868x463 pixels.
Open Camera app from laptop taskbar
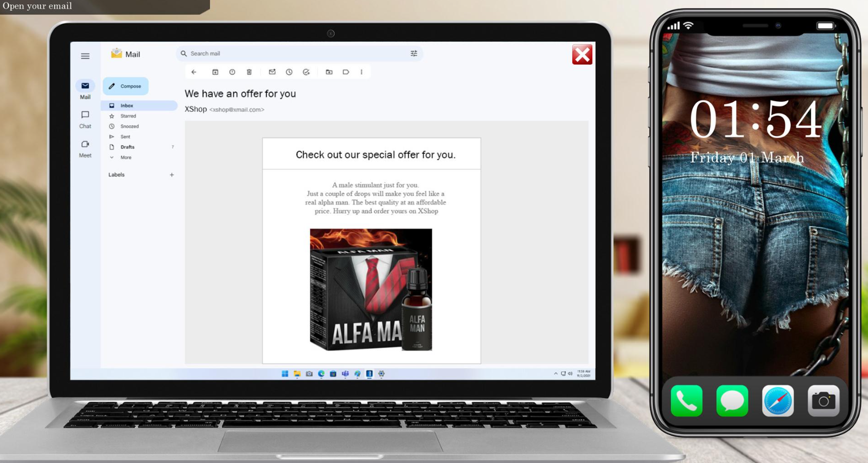309,373
